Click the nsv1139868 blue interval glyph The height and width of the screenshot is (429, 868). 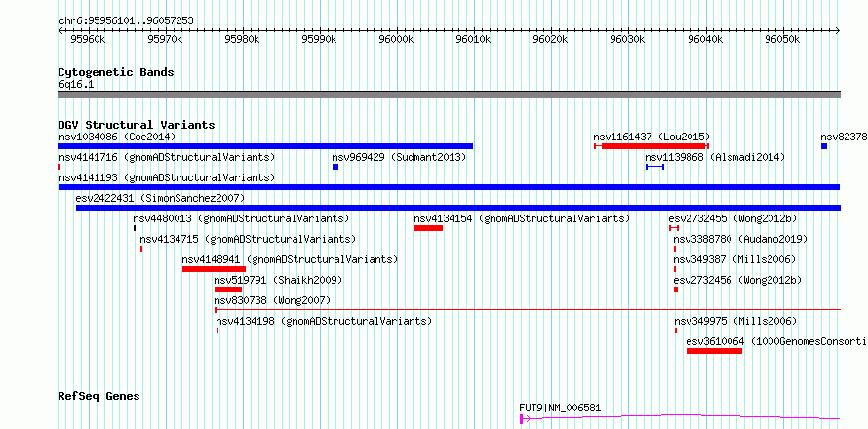654,167
